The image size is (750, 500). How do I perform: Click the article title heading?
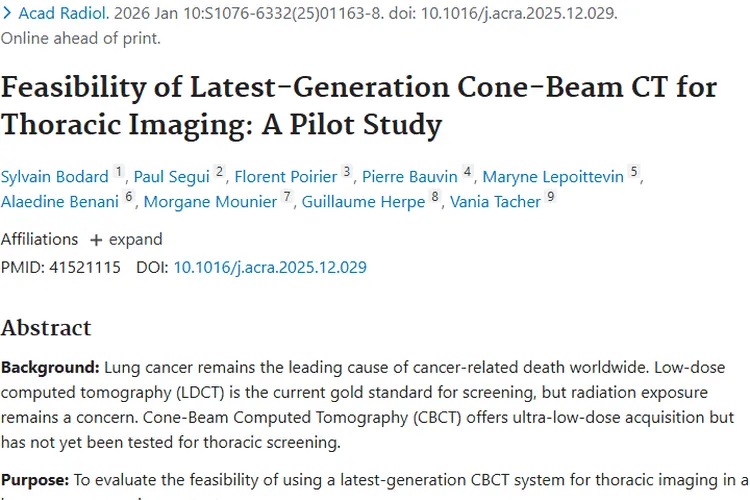(x=358, y=106)
